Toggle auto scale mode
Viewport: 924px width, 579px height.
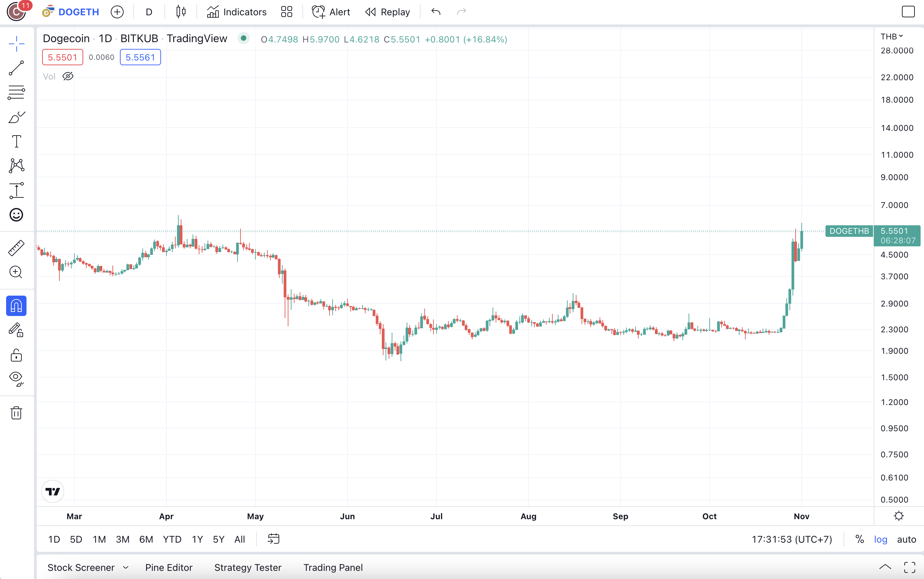906,539
